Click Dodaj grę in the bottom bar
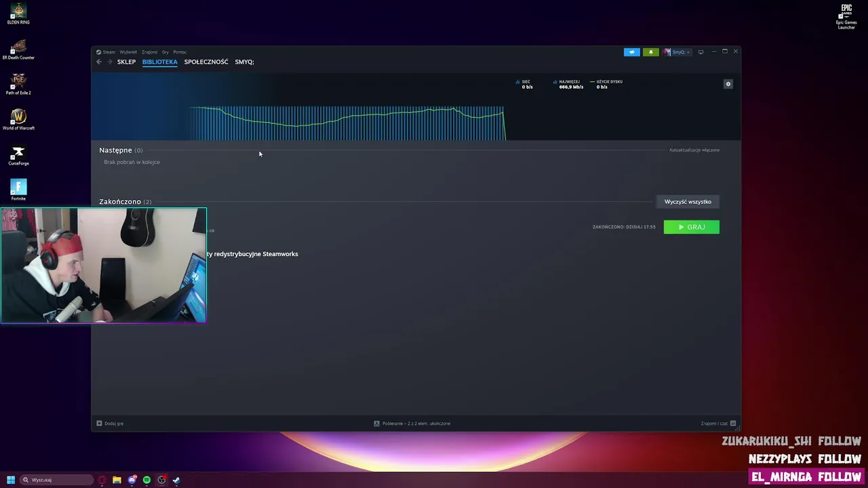868x488 pixels. (114, 424)
